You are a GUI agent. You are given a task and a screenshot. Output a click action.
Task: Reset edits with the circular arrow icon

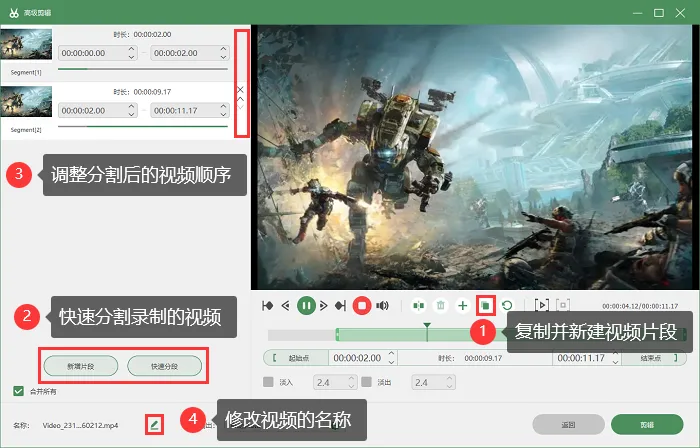(507, 306)
